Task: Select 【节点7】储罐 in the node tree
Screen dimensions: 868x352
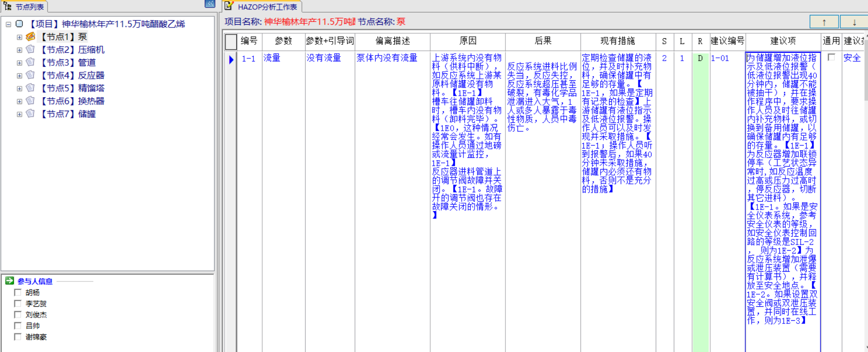Action: click(x=67, y=114)
